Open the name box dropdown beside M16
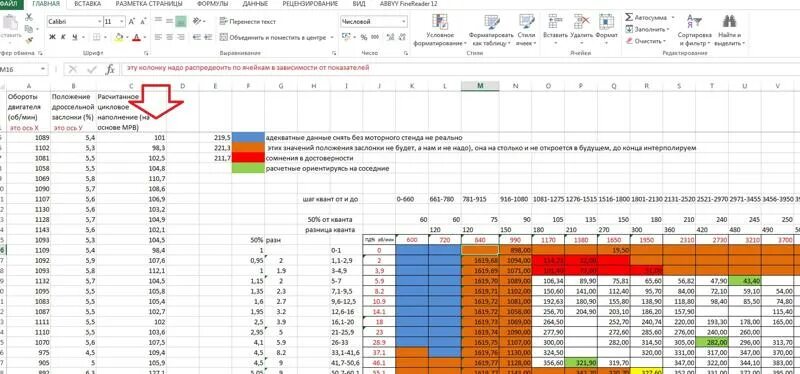The image size is (800, 374). pos(42,69)
